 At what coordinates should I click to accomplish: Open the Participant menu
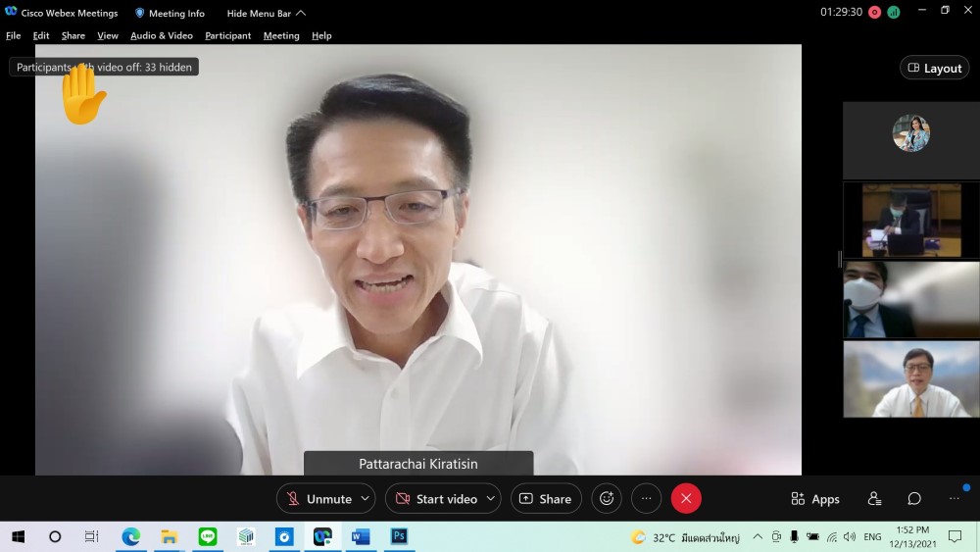[227, 35]
